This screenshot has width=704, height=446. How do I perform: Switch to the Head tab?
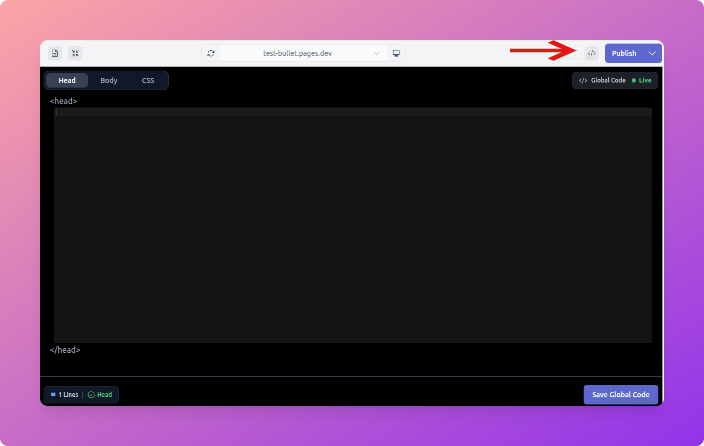coord(67,80)
